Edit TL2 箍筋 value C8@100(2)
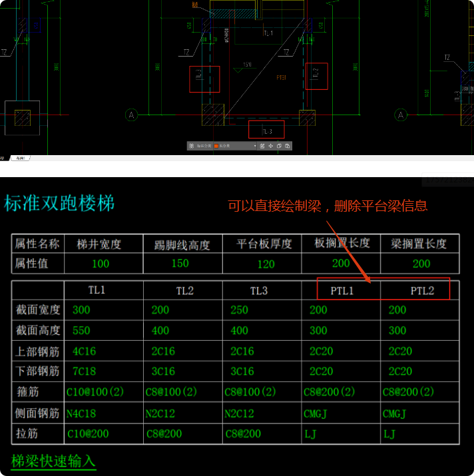This screenshot has width=474, height=476. 171,392
